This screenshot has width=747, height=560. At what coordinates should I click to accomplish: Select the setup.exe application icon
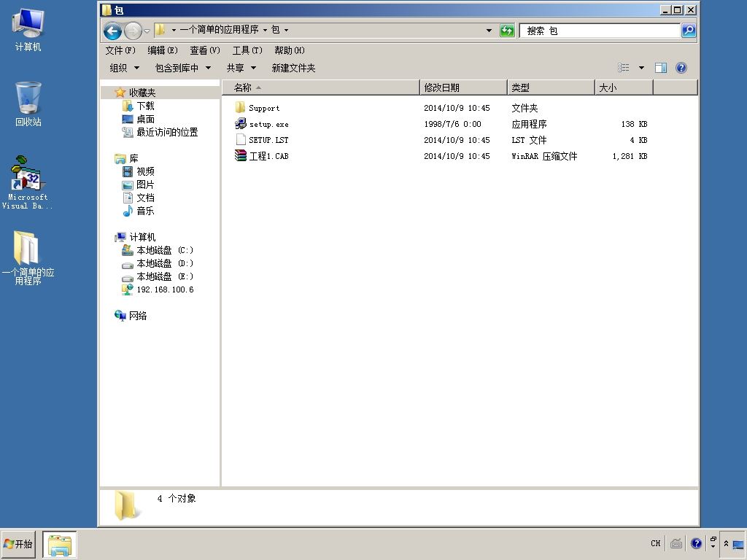(241, 124)
